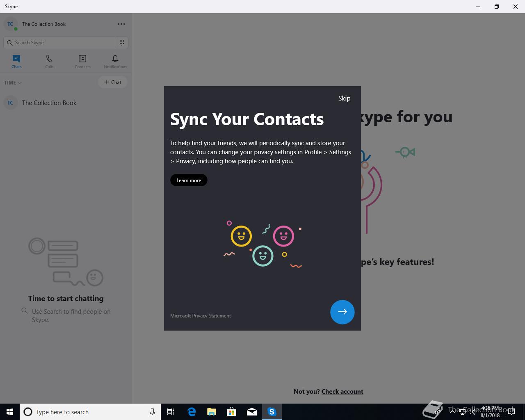Close the Skype window
525x420 pixels.
516,7
